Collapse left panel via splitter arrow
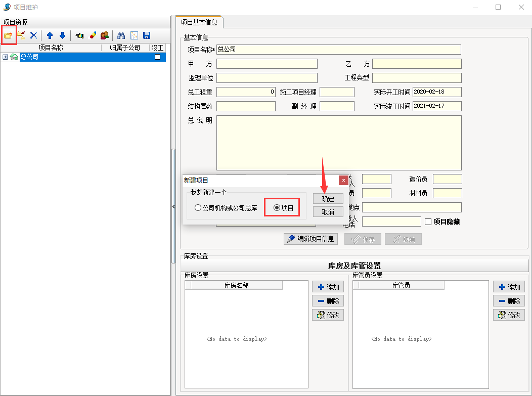532x396 pixels. tap(173, 206)
